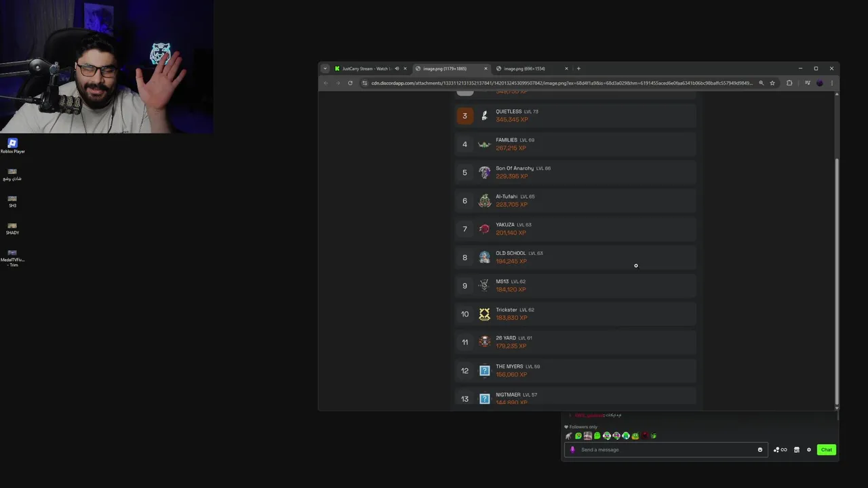This screenshot has height=488, width=868.
Task: Pick the dark red emote in chat
Action: pyautogui.click(x=644, y=436)
